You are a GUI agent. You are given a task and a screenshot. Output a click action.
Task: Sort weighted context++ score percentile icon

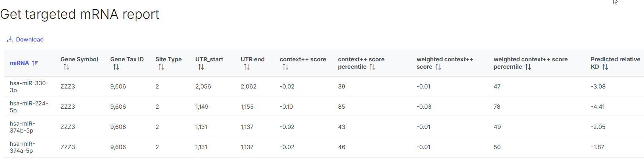(x=528, y=67)
